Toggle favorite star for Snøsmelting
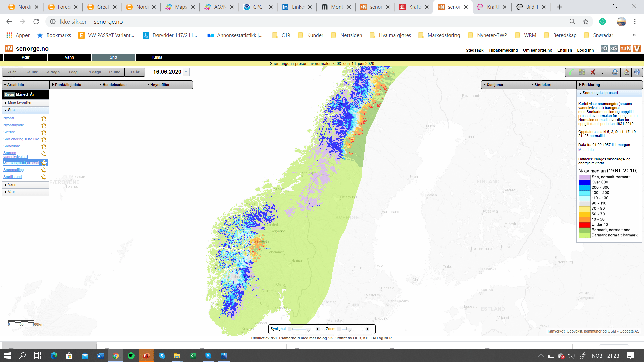The height and width of the screenshot is (362, 644). [x=44, y=170]
